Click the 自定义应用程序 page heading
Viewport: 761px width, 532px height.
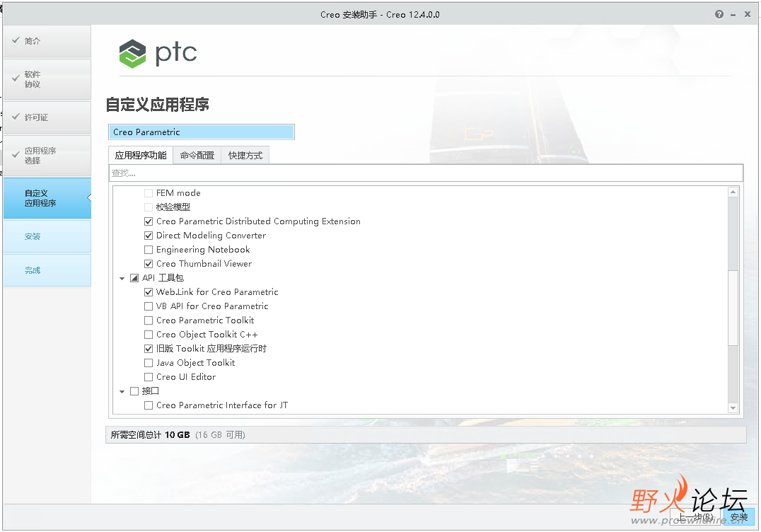pyautogui.click(x=158, y=105)
